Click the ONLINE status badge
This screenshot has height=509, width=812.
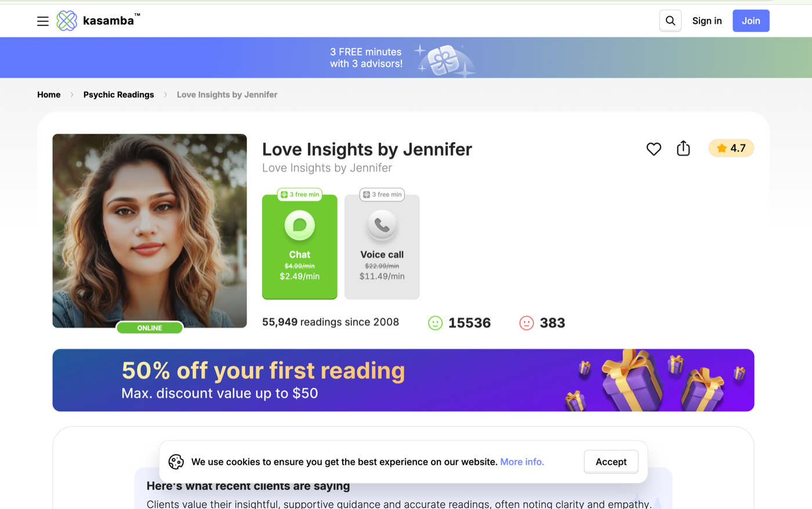coord(150,328)
